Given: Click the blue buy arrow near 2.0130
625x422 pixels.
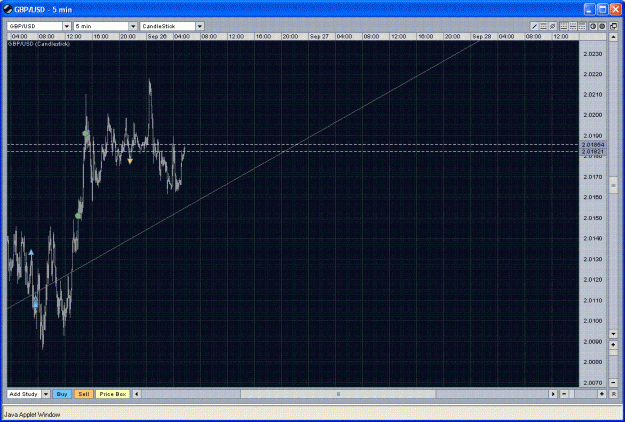Looking at the screenshot, I should tap(31, 252).
